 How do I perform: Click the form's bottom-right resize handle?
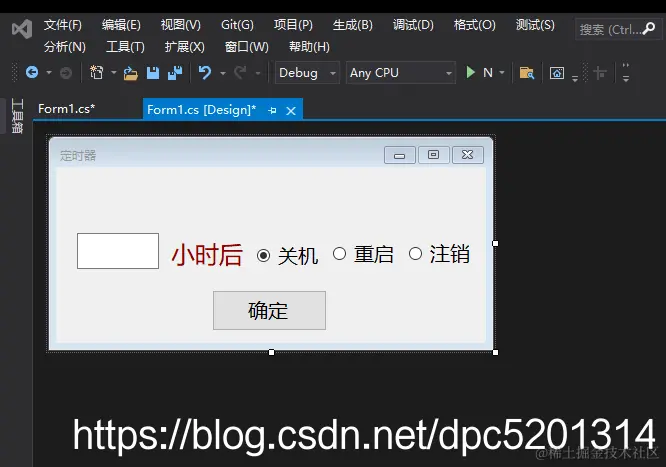click(495, 352)
